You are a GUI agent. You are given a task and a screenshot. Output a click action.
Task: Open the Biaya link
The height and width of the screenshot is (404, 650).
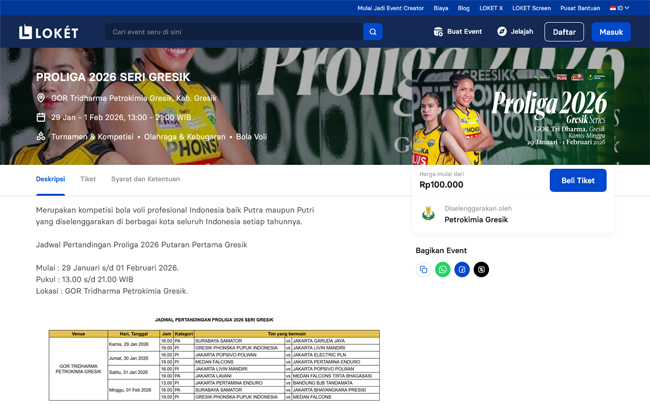(441, 8)
